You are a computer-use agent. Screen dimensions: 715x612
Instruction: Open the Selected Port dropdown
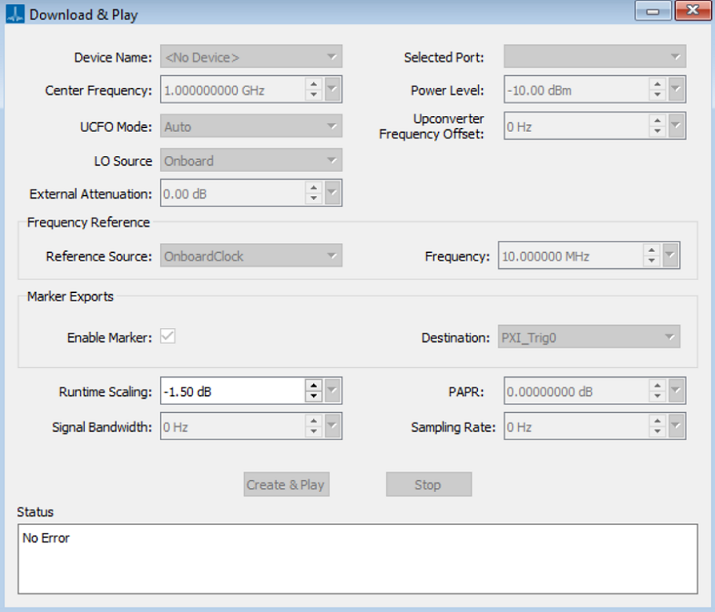pos(594,57)
